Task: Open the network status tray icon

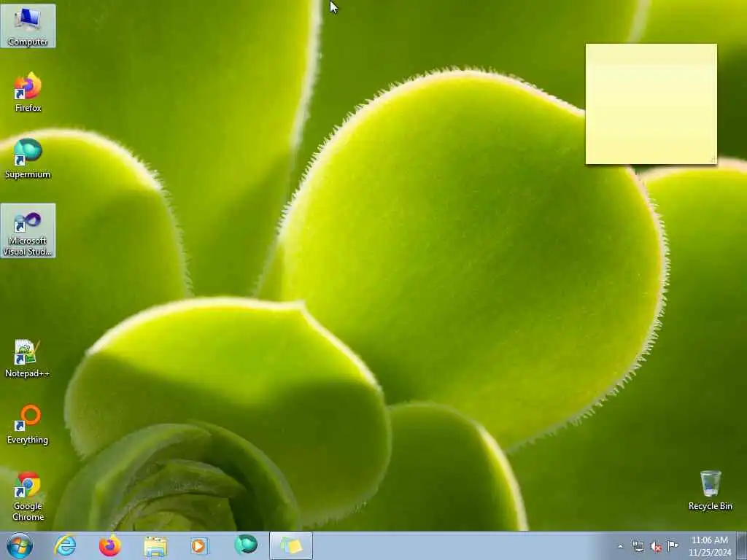Action: coord(638,546)
